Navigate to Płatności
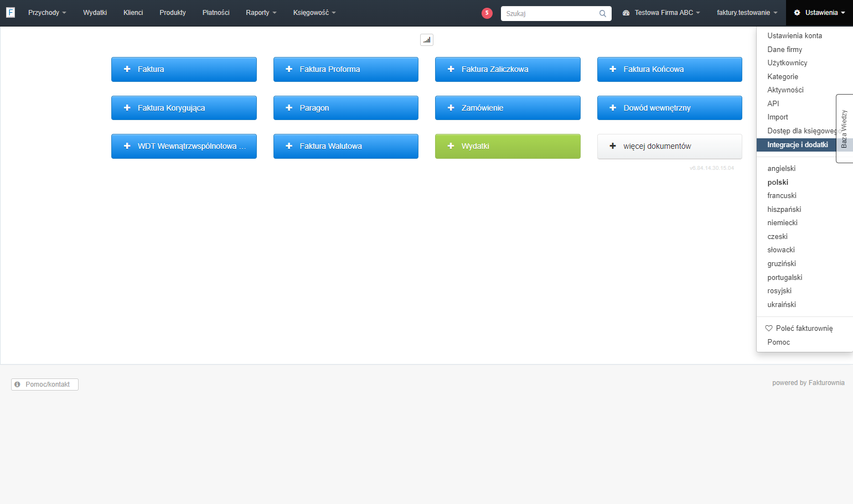Viewport: 853px width, 504px height. [x=216, y=13]
